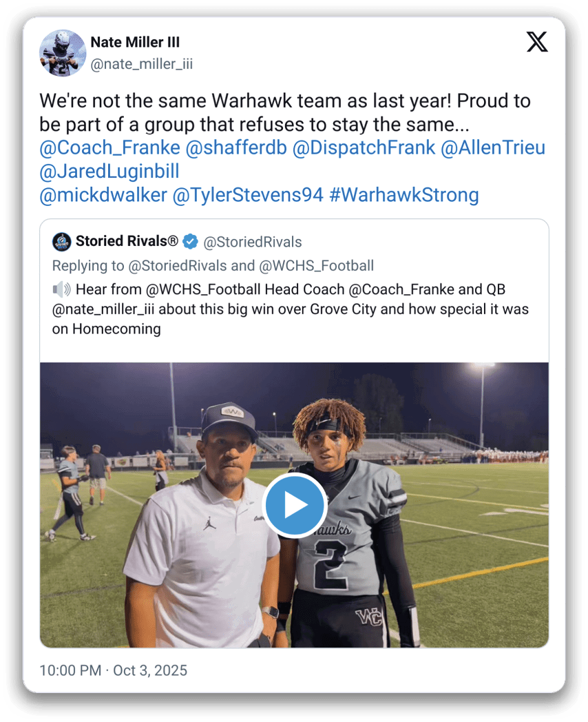Click the @StoriedRivals handle beside verified badge

pos(253,242)
